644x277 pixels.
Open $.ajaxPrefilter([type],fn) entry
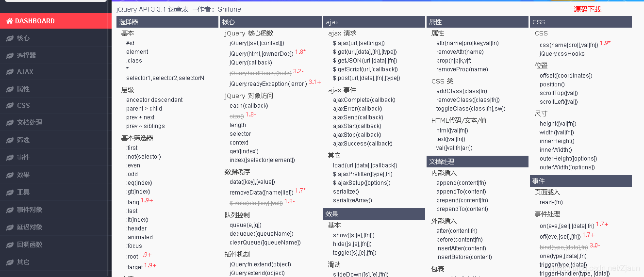click(363, 174)
